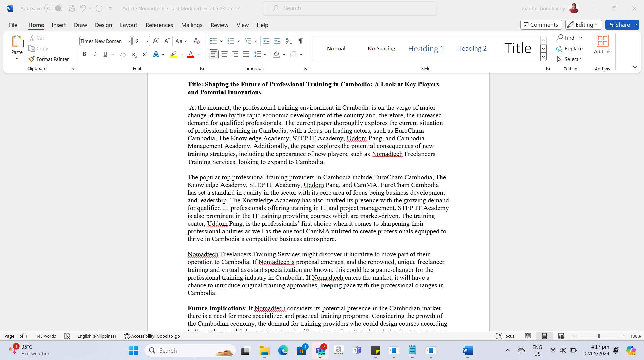The width and height of the screenshot is (644, 360).
Task: Switch to the Review tab
Action: pos(219,25)
